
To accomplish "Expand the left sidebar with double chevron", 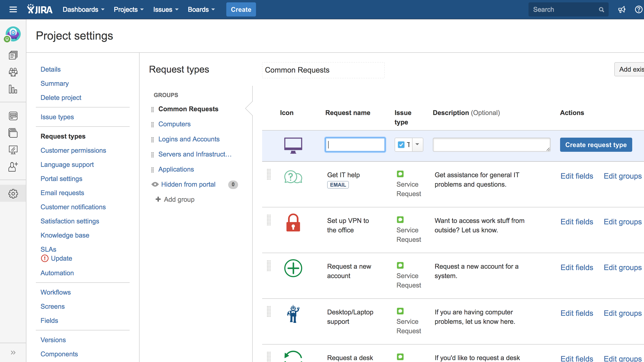I will click(13, 353).
